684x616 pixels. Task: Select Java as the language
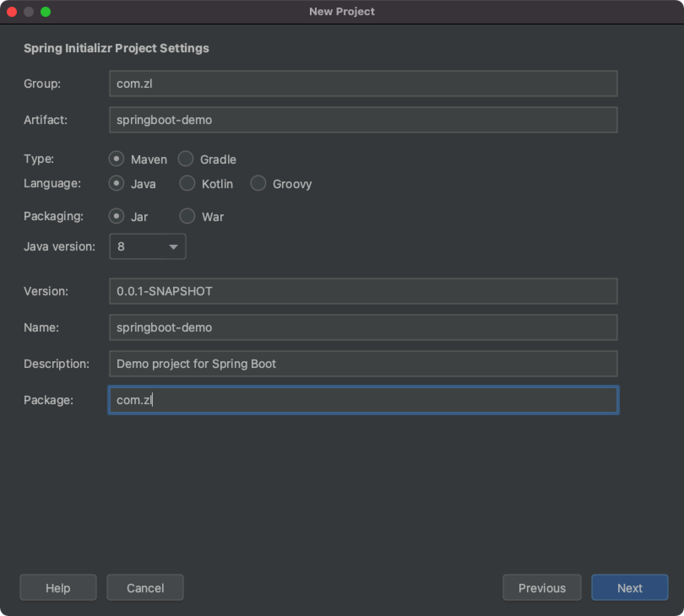click(116, 184)
